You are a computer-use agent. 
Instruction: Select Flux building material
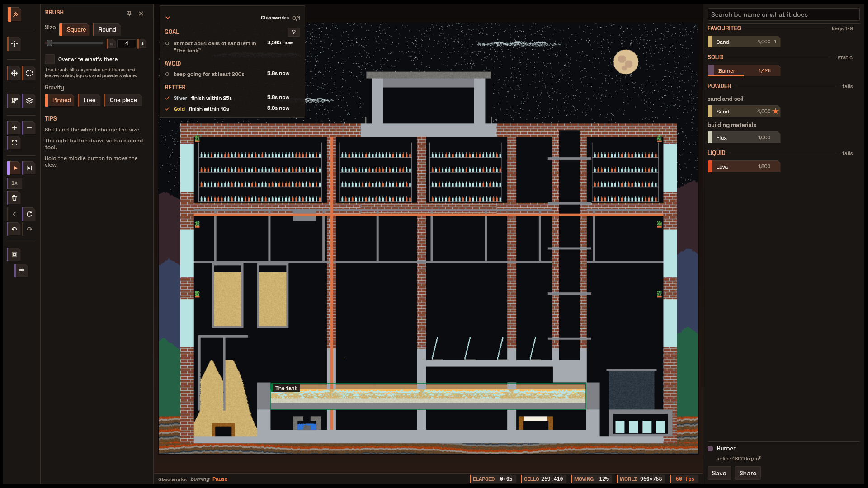click(x=744, y=138)
